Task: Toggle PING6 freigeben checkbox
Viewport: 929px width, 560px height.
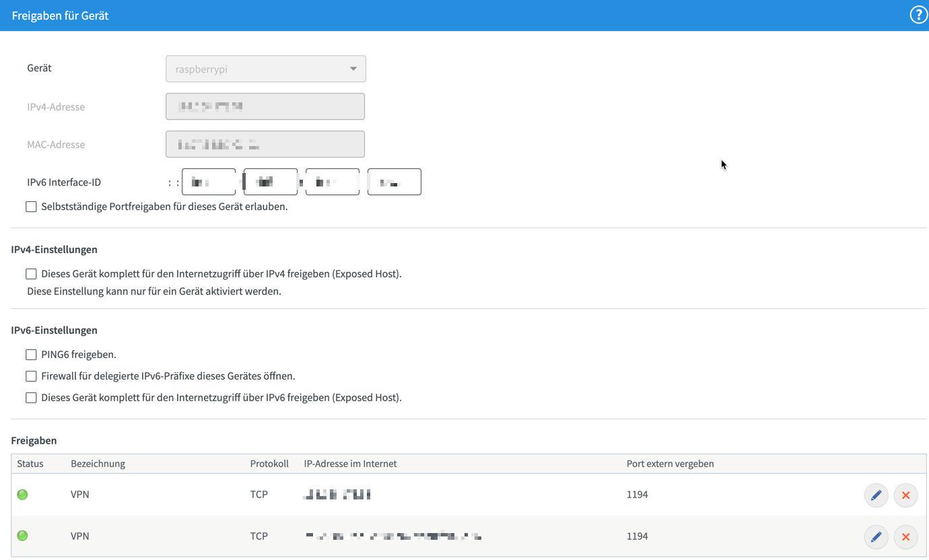Action: point(31,355)
